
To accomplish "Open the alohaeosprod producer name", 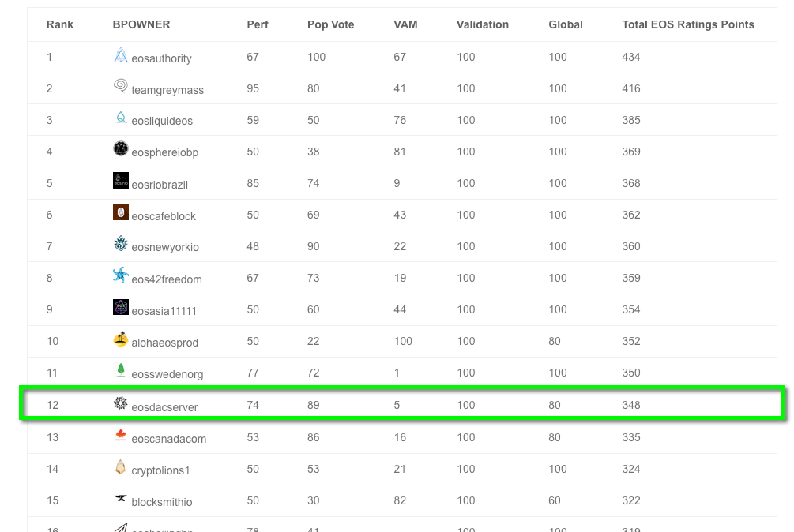I will pyautogui.click(x=164, y=343).
